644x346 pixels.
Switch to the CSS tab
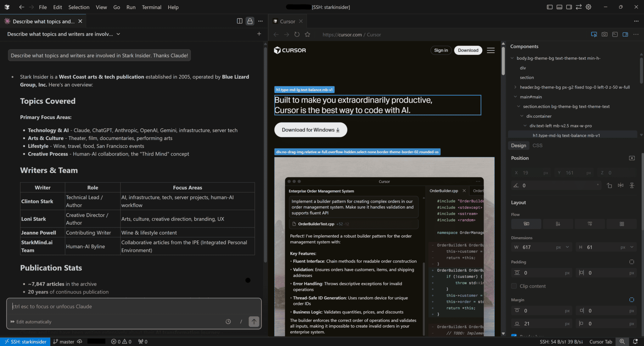pyautogui.click(x=537, y=145)
